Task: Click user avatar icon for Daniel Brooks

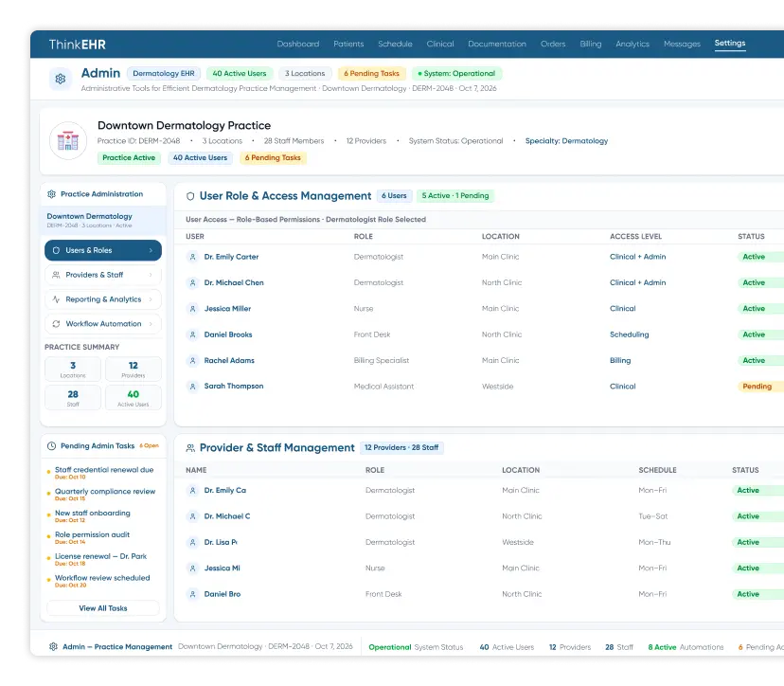Action: pyautogui.click(x=192, y=334)
